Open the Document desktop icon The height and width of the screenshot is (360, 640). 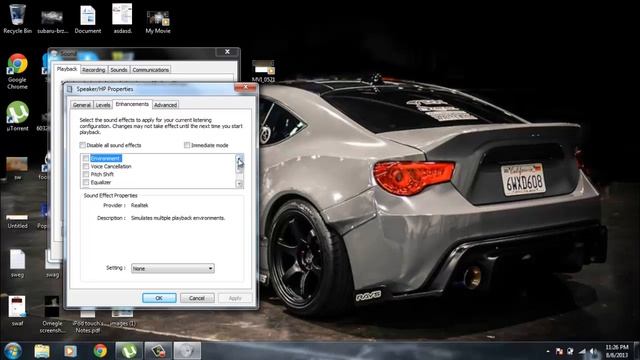[x=88, y=19]
